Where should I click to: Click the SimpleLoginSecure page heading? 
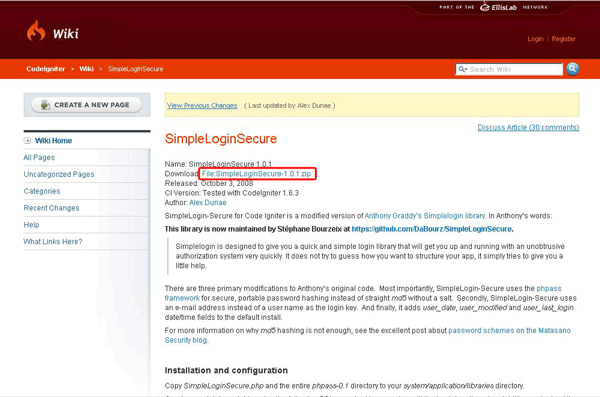coord(221,139)
